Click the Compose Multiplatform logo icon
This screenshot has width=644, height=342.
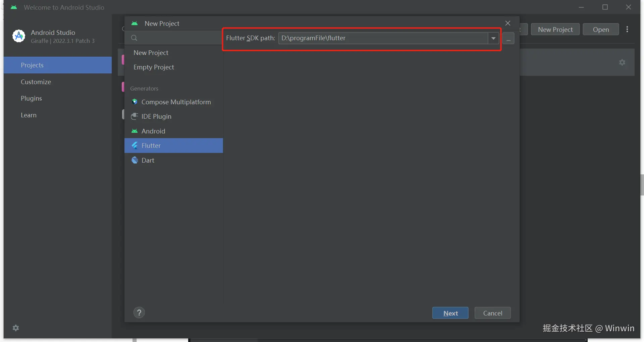pyautogui.click(x=135, y=102)
